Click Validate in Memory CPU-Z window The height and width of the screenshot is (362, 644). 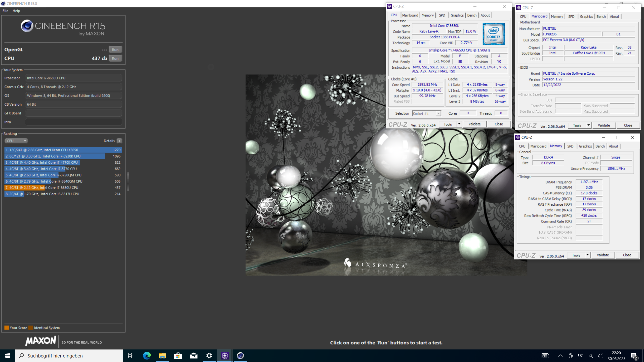pos(603,255)
